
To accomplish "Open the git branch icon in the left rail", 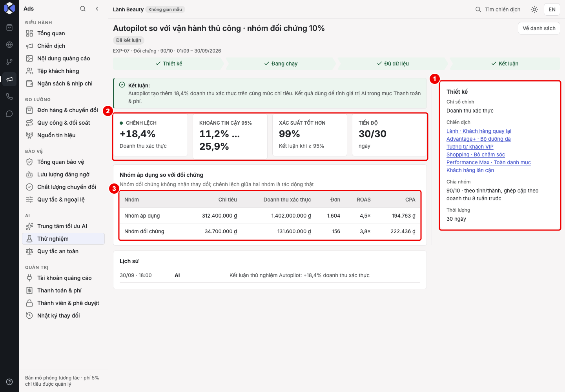I will [9, 62].
